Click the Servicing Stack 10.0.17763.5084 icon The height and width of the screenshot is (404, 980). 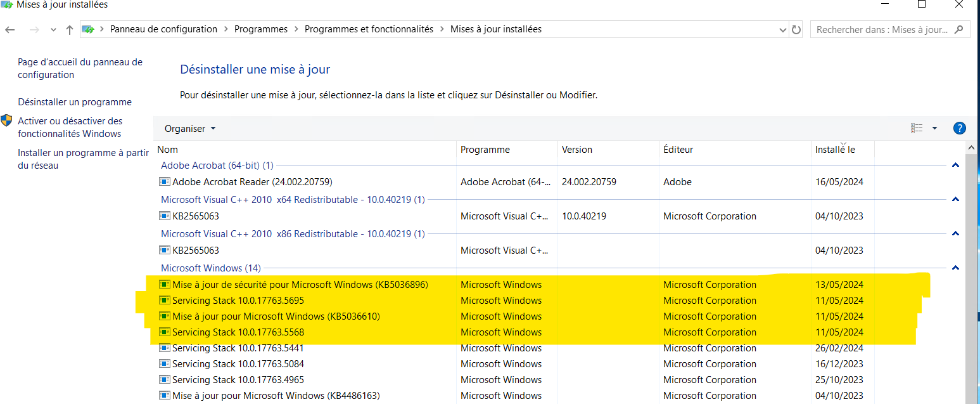tap(165, 364)
